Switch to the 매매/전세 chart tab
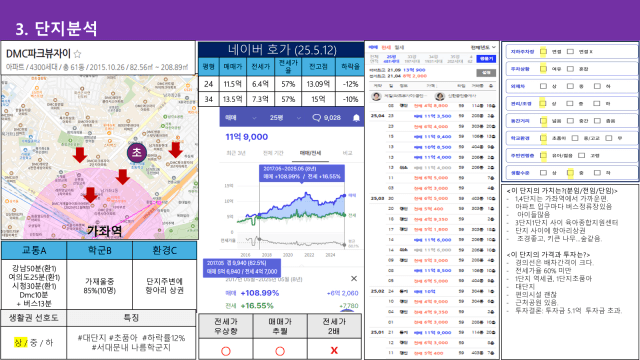This screenshot has height=360, width=640. (310, 153)
